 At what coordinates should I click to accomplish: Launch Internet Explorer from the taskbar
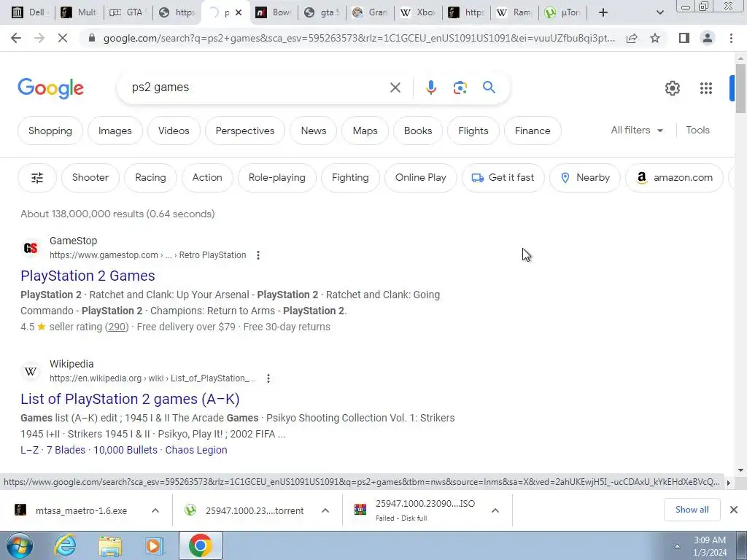tap(65, 545)
